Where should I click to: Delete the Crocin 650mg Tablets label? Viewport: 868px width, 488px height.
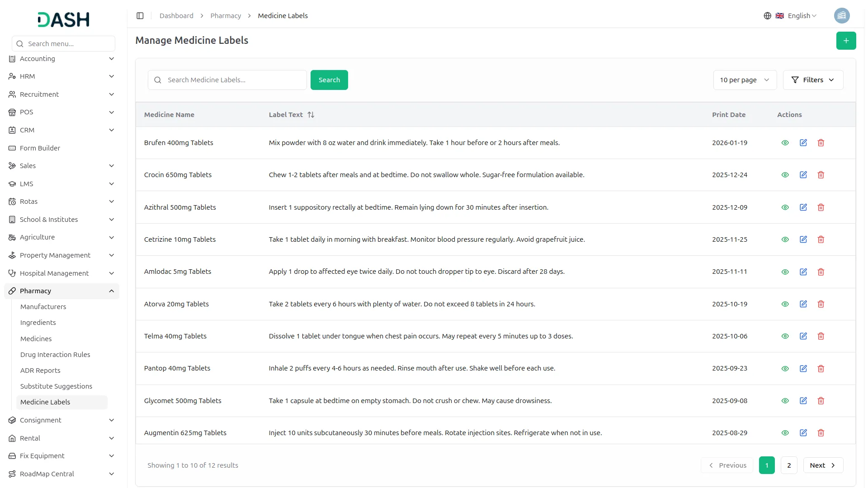pyautogui.click(x=821, y=175)
